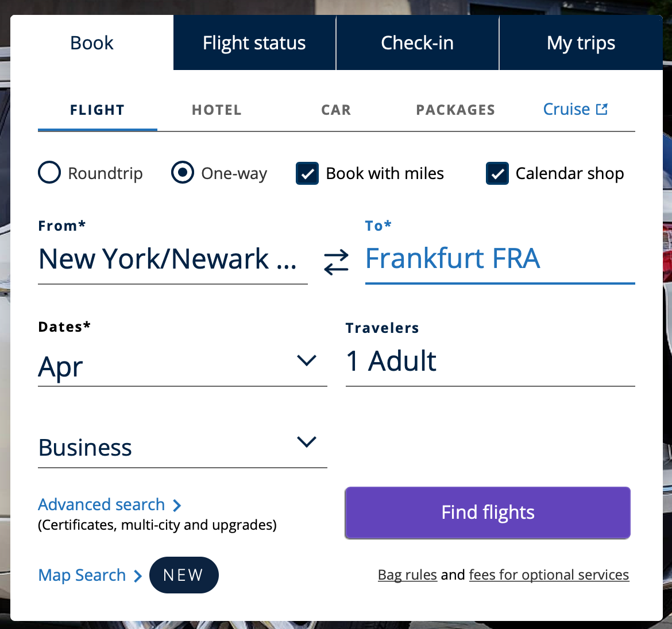Switch to the Flight status tab
The width and height of the screenshot is (672, 629).
[254, 42]
